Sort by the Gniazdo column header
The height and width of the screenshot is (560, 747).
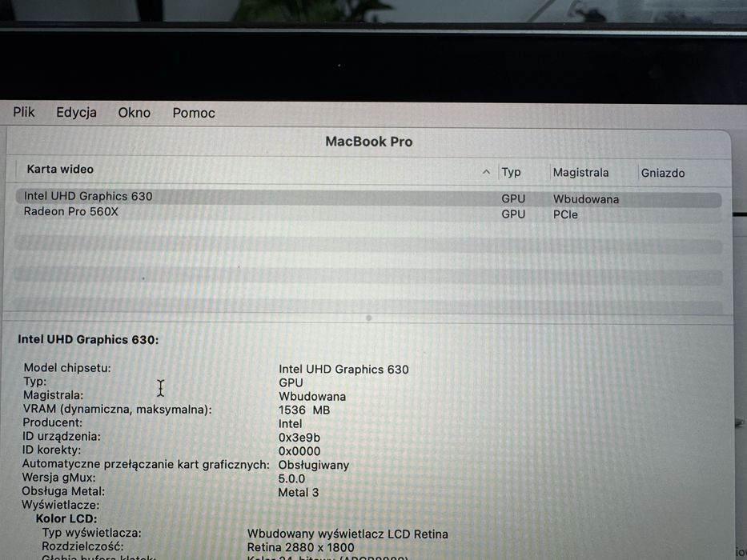[663, 173]
